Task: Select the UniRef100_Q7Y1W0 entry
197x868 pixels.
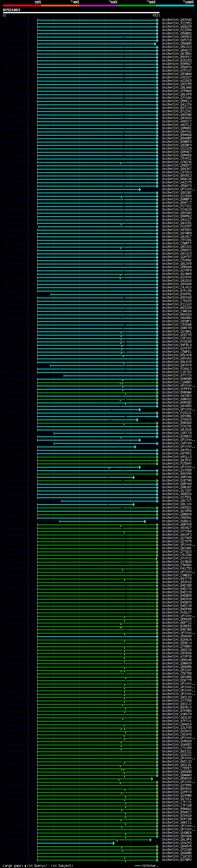Action: [176, 98]
